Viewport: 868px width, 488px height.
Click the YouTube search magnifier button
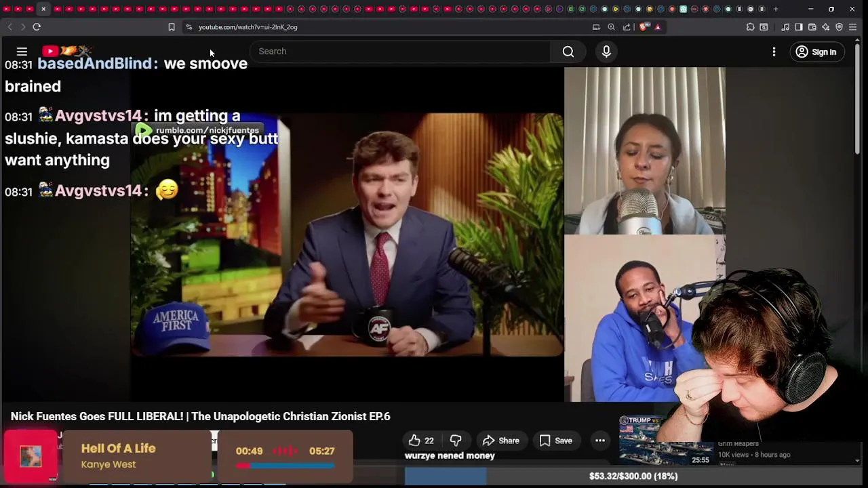point(568,52)
